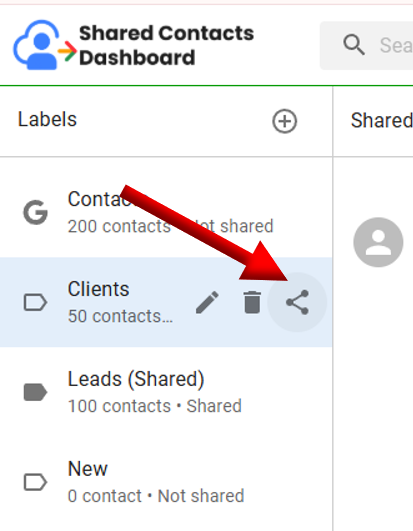The height and width of the screenshot is (531, 413).
Task: Click the pencil icon to edit Clients
Action: click(x=207, y=302)
